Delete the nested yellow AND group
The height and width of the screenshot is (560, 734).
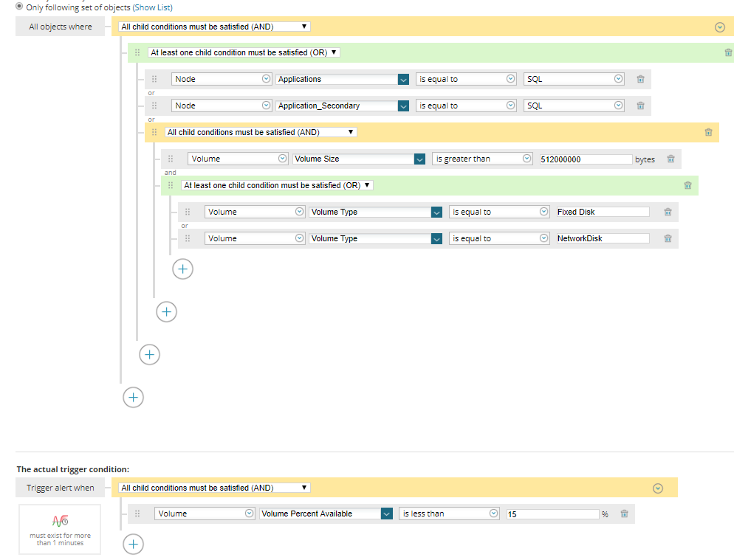click(x=708, y=132)
